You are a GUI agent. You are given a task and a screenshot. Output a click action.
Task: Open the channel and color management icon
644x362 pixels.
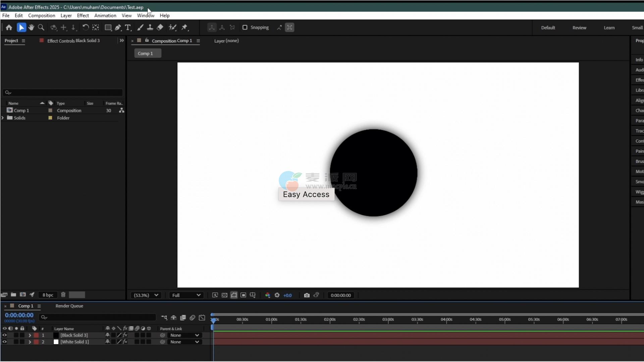pos(268,295)
